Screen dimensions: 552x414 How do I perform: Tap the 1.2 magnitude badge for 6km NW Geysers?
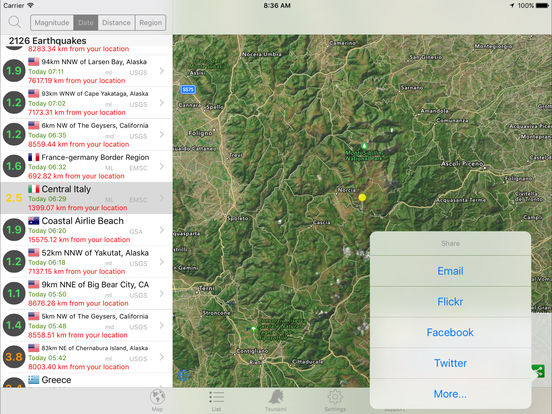[x=14, y=134]
